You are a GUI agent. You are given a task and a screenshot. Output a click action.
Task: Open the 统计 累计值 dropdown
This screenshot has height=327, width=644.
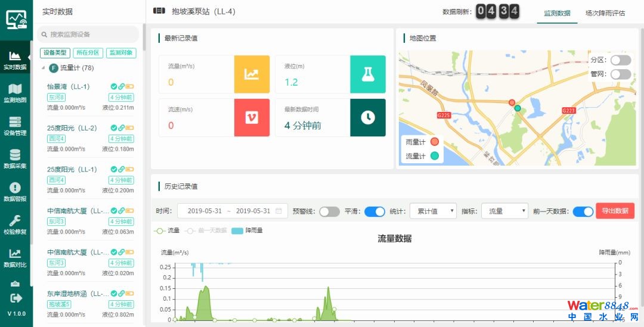433,211
